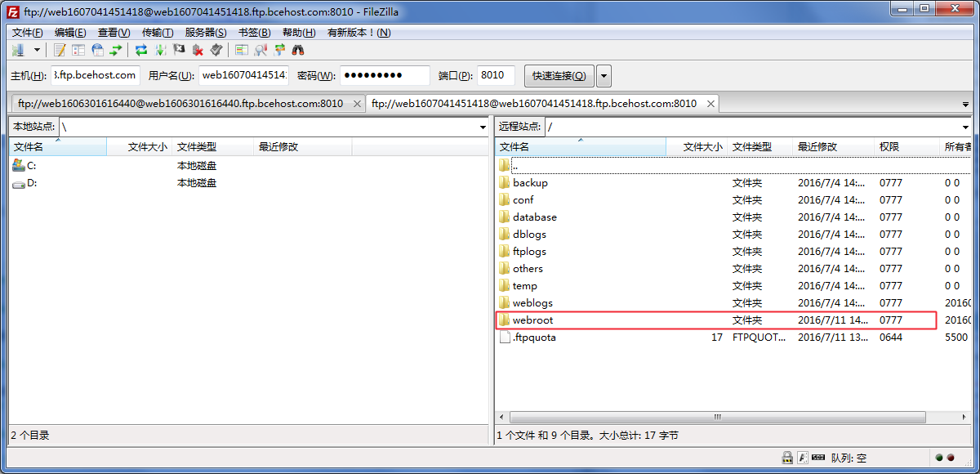The width and height of the screenshot is (980, 474).
Task: Toggle the message log display icon
Action: [x=60, y=50]
